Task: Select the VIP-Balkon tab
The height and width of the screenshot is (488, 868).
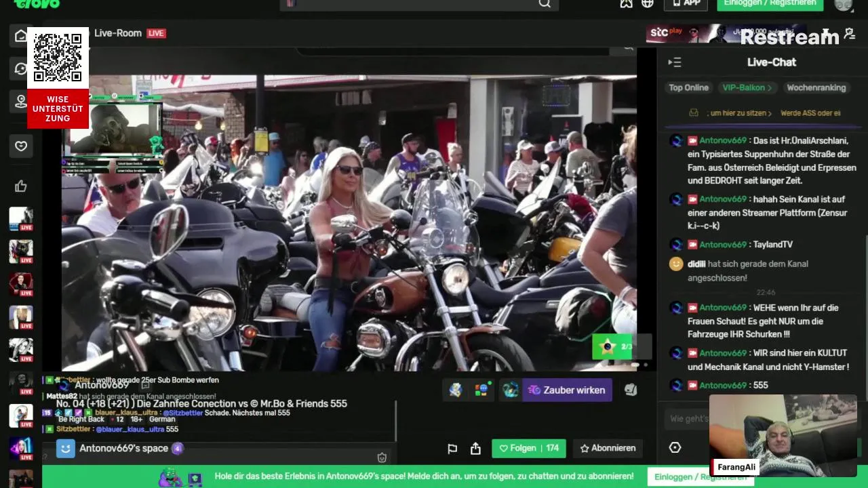Action: [747, 87]
